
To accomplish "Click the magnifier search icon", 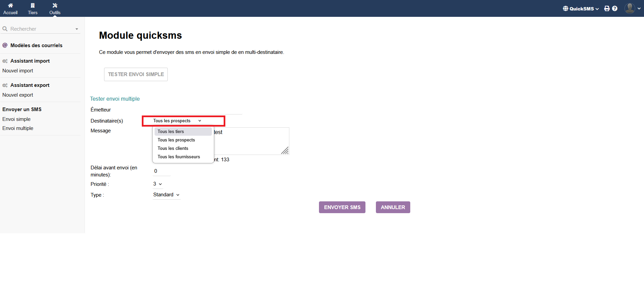I will point(5,29).
